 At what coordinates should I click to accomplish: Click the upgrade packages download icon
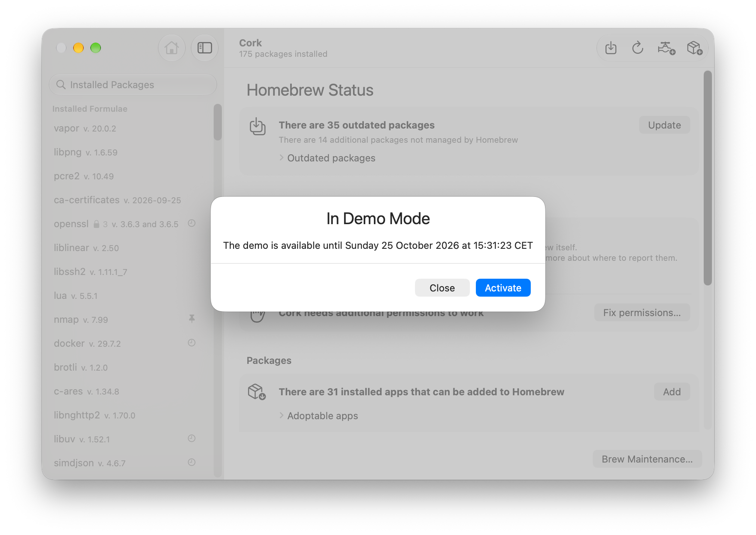(x=611, y=48)
